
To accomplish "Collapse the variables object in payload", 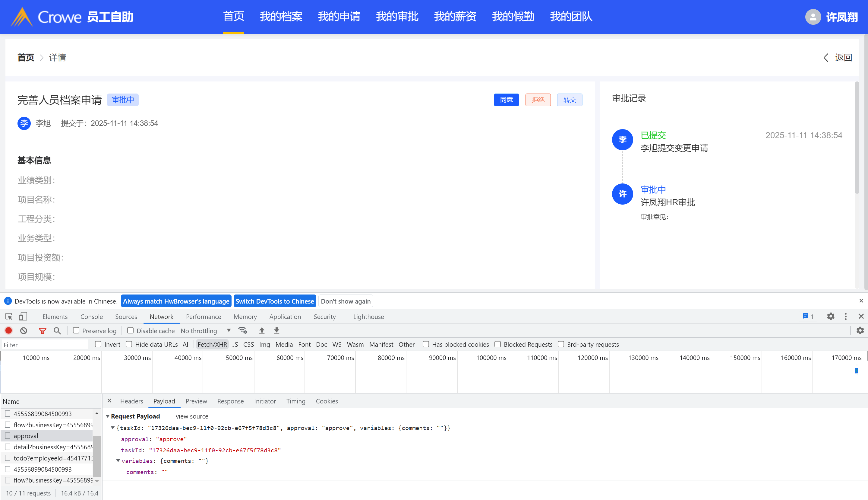I will 118,461.
